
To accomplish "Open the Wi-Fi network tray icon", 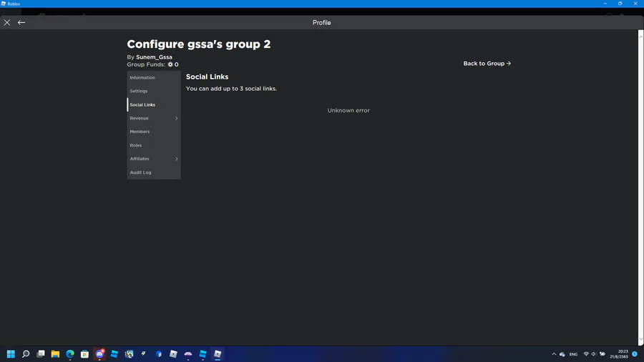I will click(586, 354).
